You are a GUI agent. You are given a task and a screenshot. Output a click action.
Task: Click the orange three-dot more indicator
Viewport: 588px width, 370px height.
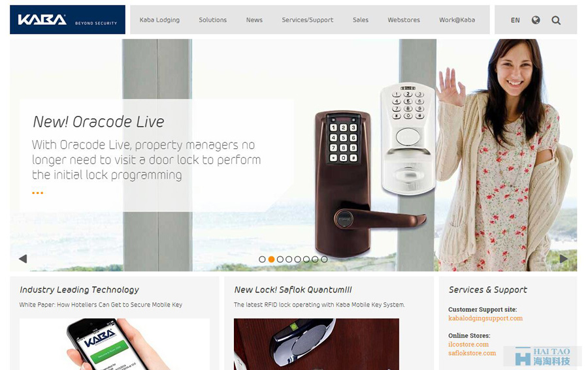pyautogui.click(x=37, y=193)
